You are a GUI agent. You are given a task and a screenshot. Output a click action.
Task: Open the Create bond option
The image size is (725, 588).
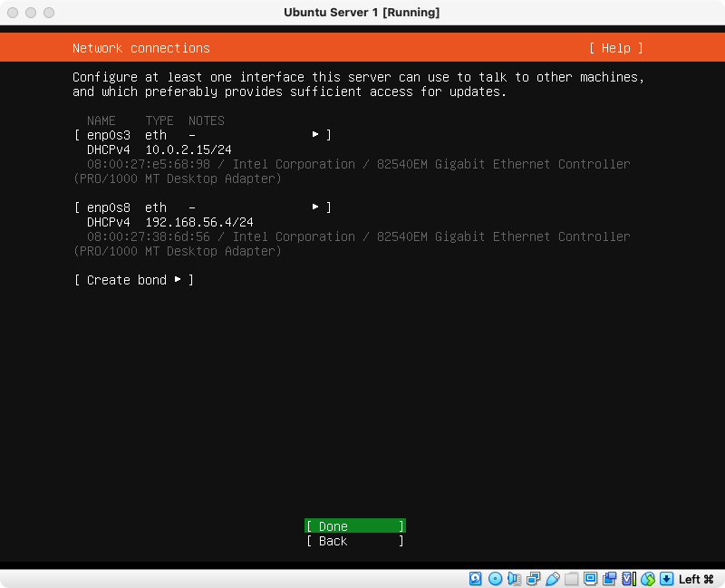click(134, 280)
